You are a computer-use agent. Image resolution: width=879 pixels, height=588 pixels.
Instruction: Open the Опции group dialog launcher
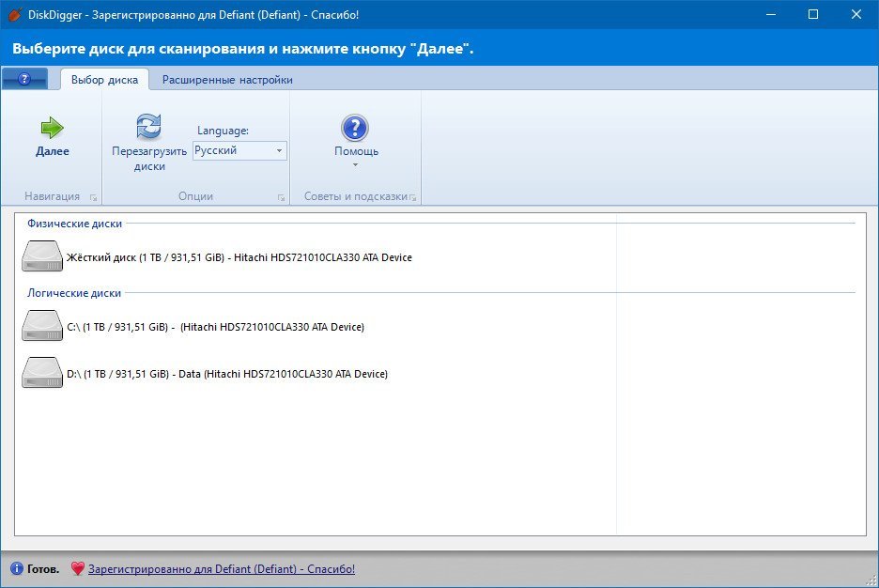pos(282,197)
